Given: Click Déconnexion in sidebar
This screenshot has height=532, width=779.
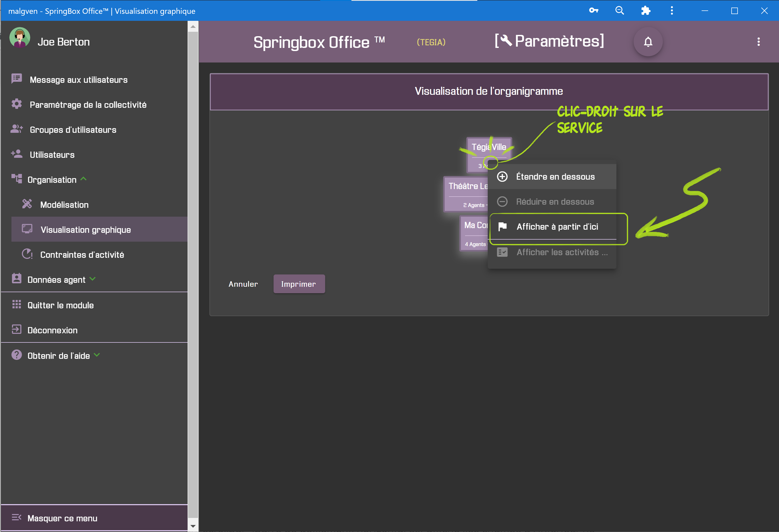Looking at the screenshot, I should tap(94, 330).
